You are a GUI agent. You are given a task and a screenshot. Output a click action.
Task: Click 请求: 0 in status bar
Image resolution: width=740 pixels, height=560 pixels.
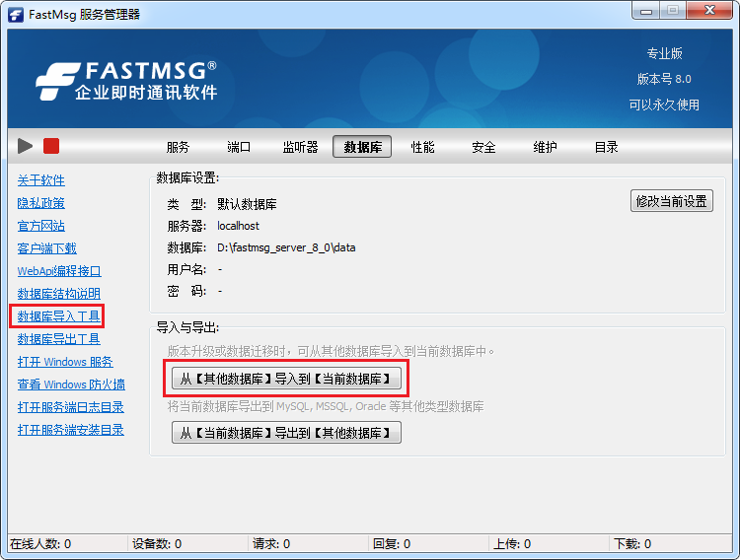click(271, 544)
